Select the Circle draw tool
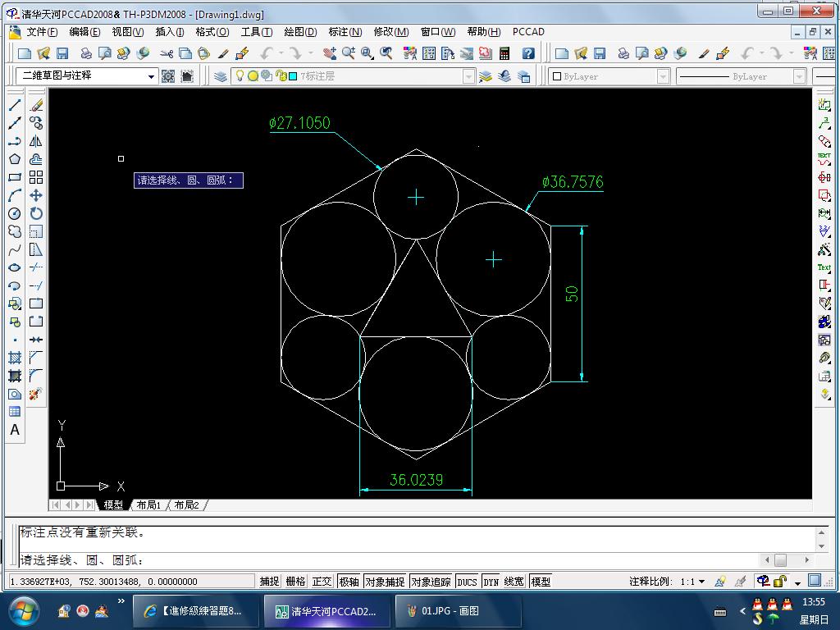 tap(15, 214)
